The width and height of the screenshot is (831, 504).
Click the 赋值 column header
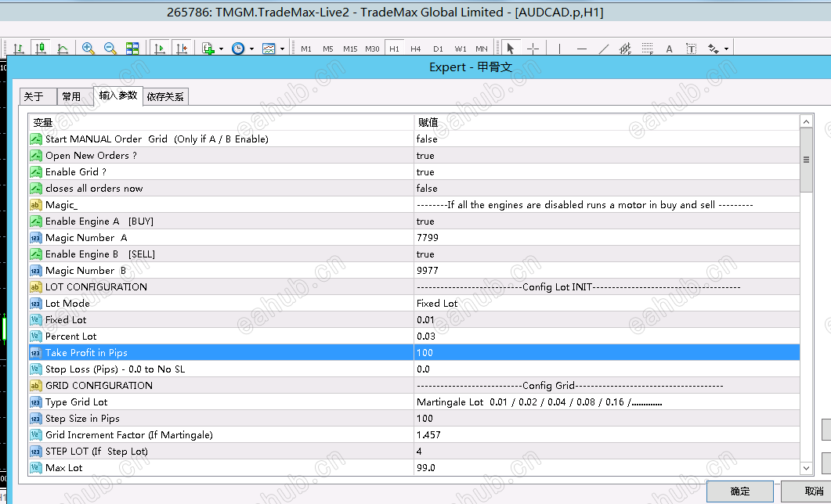(607, 122)
